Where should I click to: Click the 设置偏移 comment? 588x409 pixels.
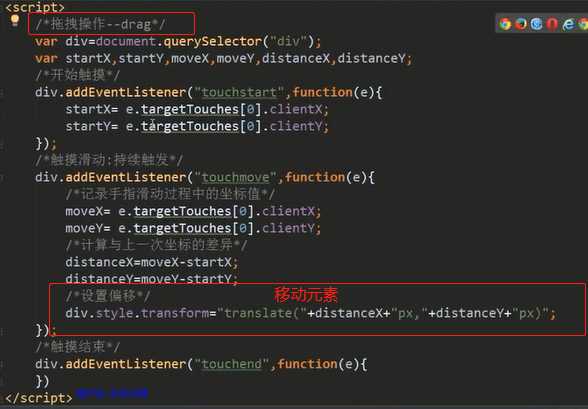(108, 296)
